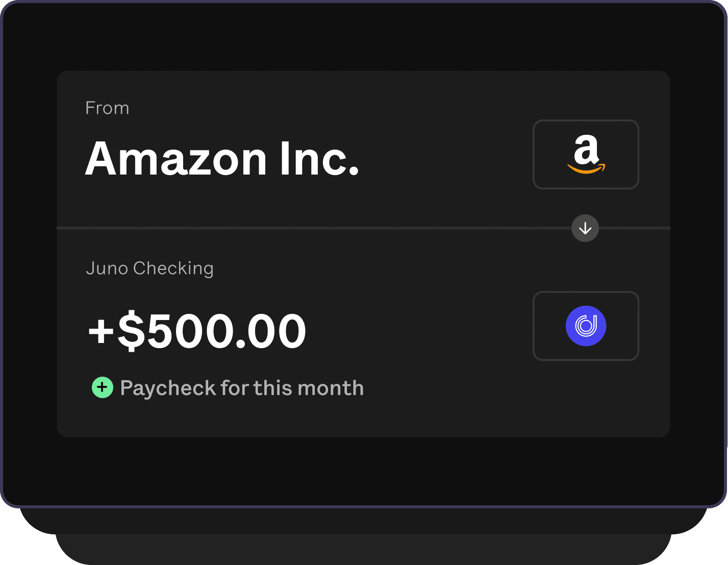The width and height of the screenshot is (728, 565).
Task: Select the Juno Checking account icon
Action: coord(585,326)
